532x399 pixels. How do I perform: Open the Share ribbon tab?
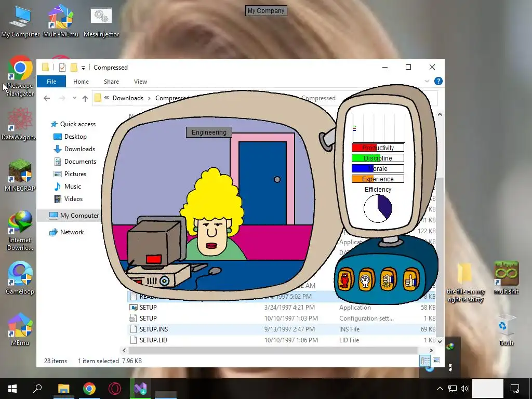[x=111, y=82]
